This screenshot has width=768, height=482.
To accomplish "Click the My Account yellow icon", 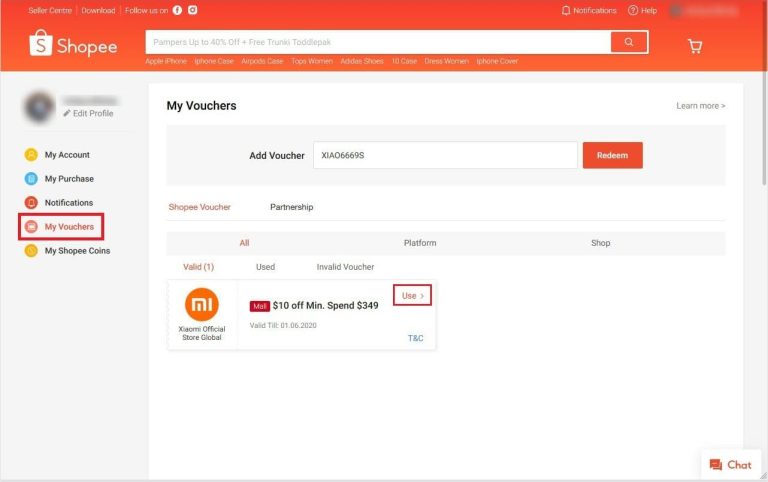I will point(31,155).
